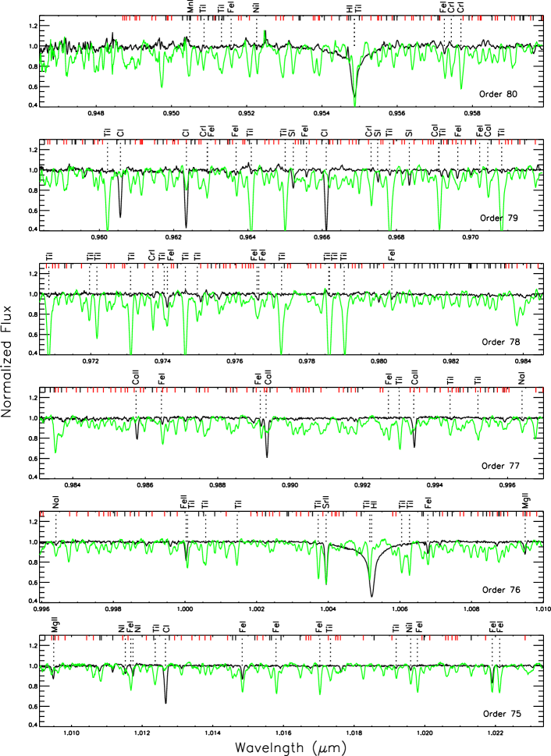The height and width of the screenshot is (756, 551).
Task: Click the first red tick after the gap, third row
Action: pos(507,266)
